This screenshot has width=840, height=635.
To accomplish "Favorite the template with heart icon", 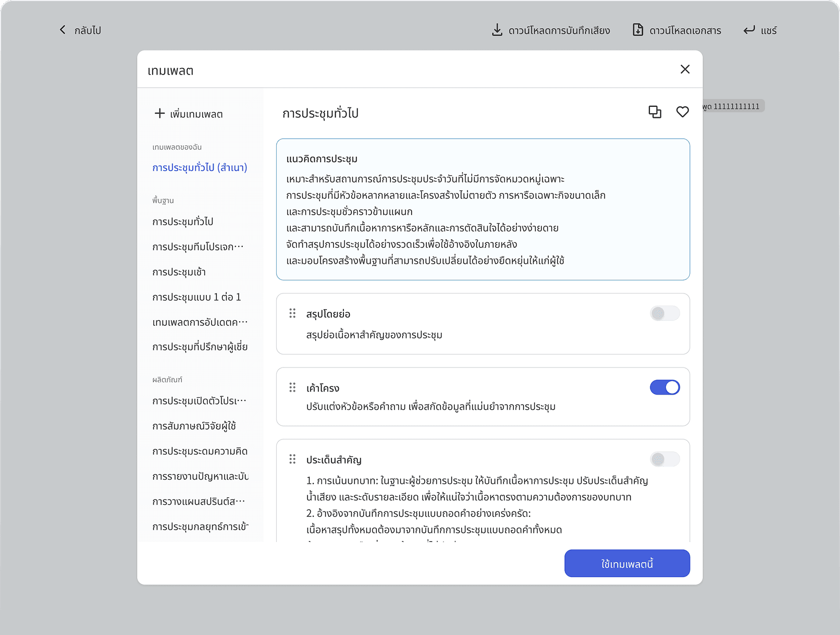I will (682, 112).
